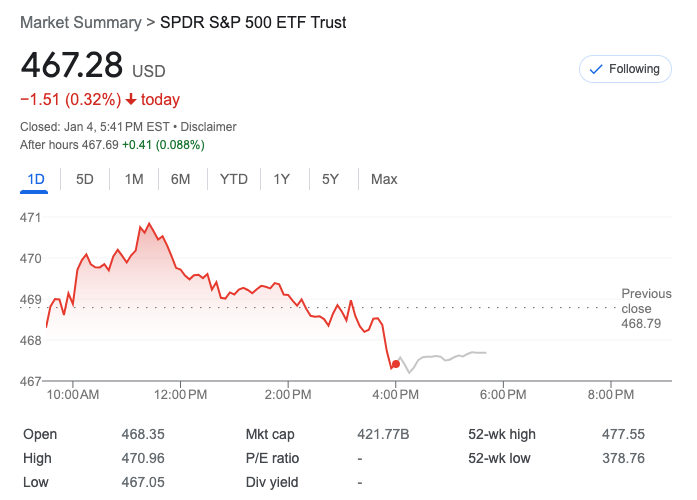
Task: Open the Market Summary breadcrumb link
Action: (x=79, y=22)
